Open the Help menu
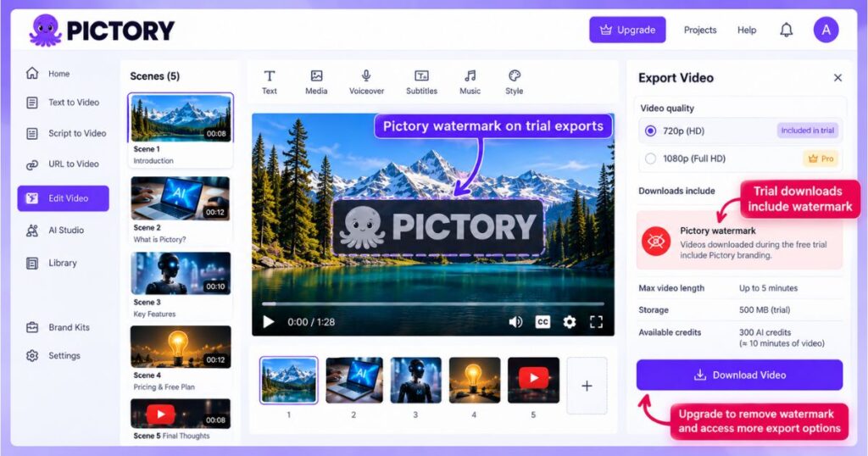This screenshot has width=868, height=456. 746,30
